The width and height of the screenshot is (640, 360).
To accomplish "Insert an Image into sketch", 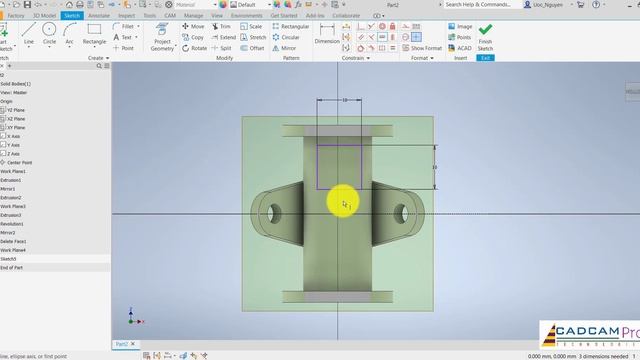I will (x=460, y=26).
